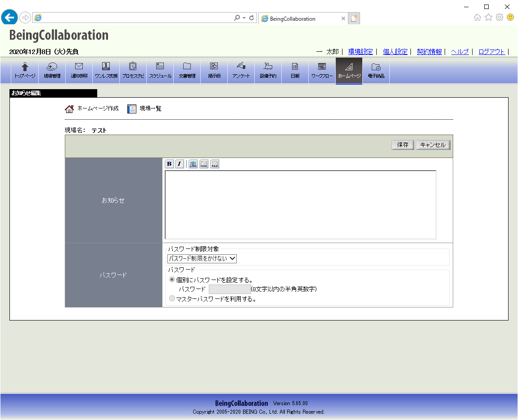Close the BeingCollaboration browser tab
This screenshot has height=420, width=518.
coord(343,18)
